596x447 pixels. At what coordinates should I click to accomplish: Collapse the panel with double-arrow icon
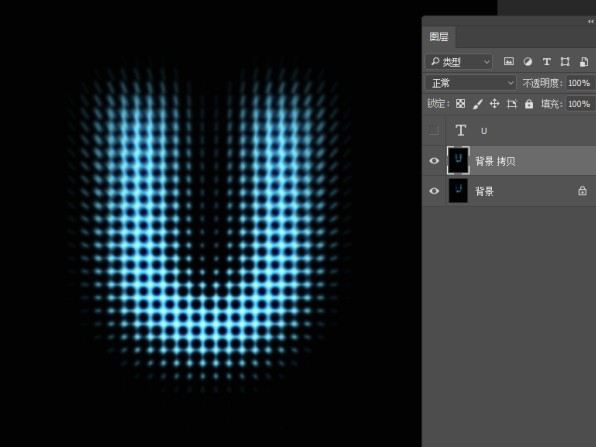591,21
